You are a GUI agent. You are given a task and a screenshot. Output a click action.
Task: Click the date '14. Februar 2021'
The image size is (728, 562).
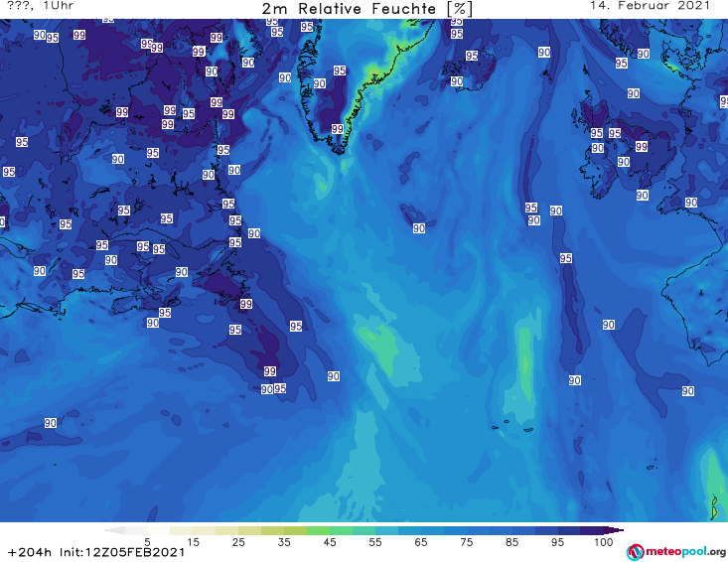[650, 6]
